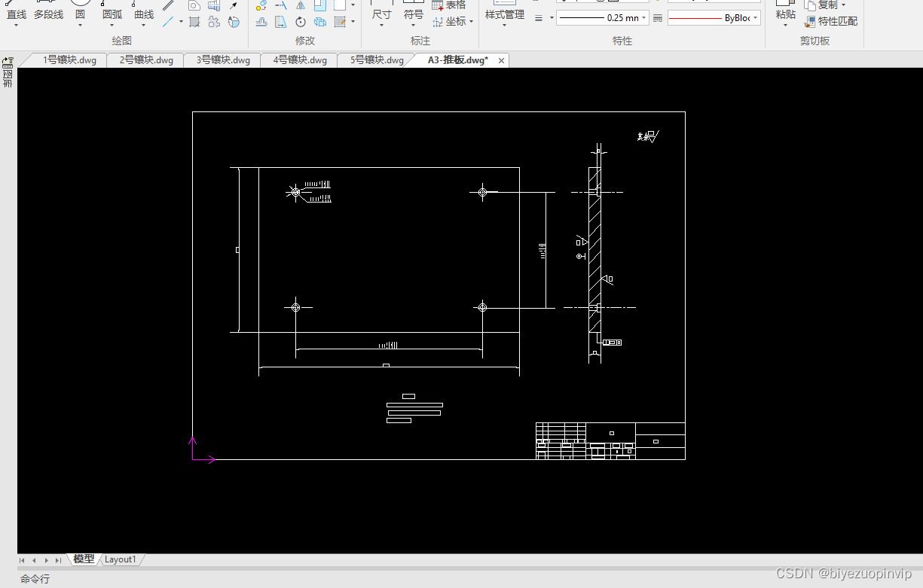
Task: Select the Offset tool in Modify panel
Action: [261, 22]
